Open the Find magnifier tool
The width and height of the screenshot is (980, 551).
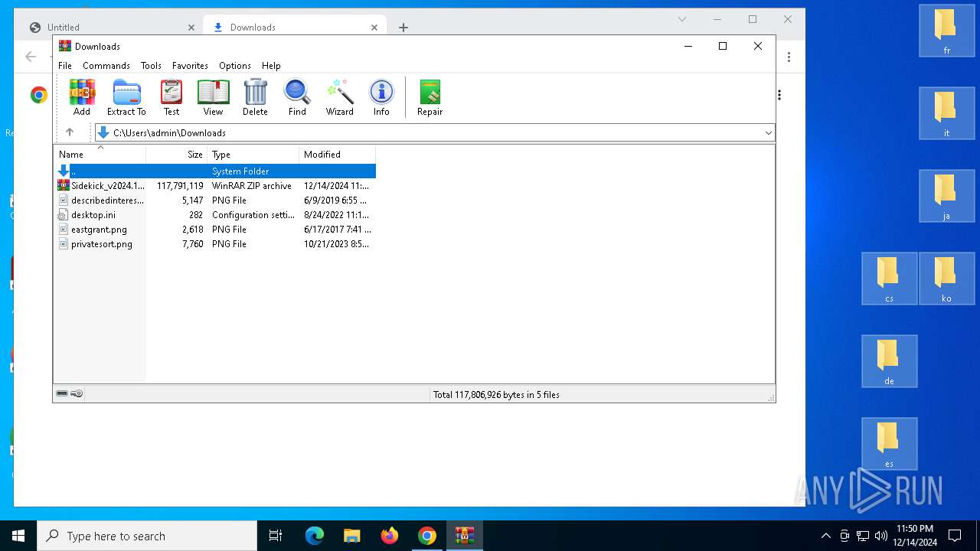pos(297,97)
